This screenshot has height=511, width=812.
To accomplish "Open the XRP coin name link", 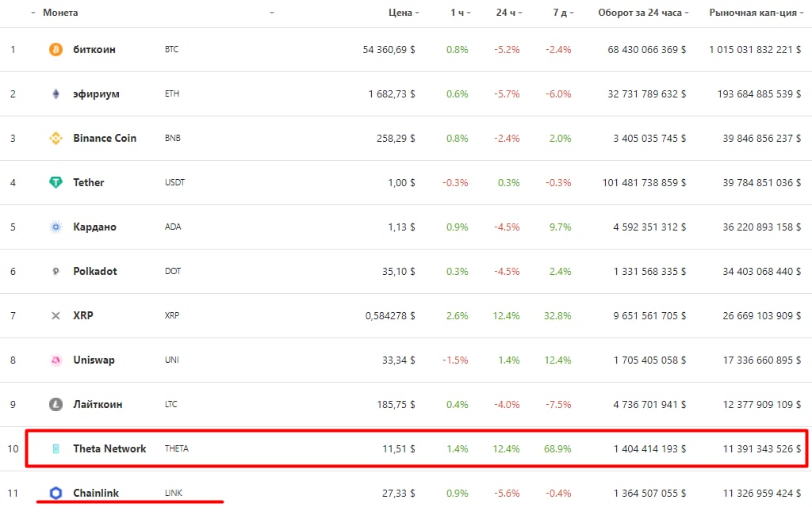I will click(83, 315).
